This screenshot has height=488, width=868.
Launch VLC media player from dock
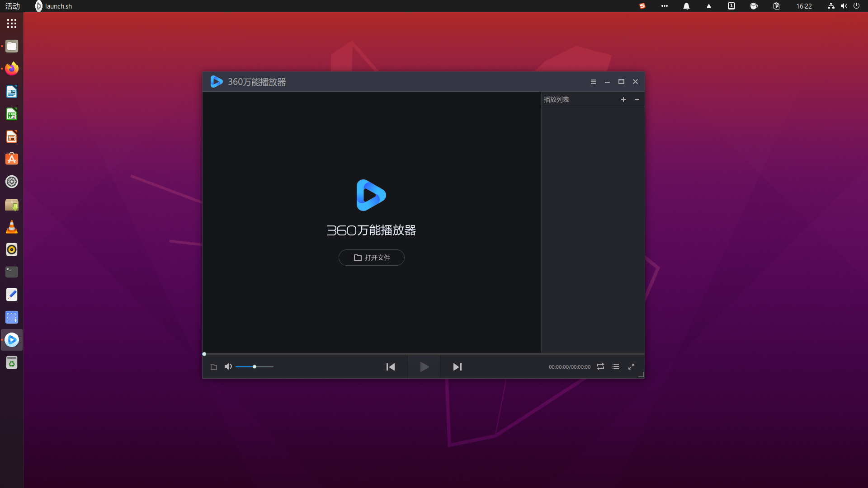point(12,227)
